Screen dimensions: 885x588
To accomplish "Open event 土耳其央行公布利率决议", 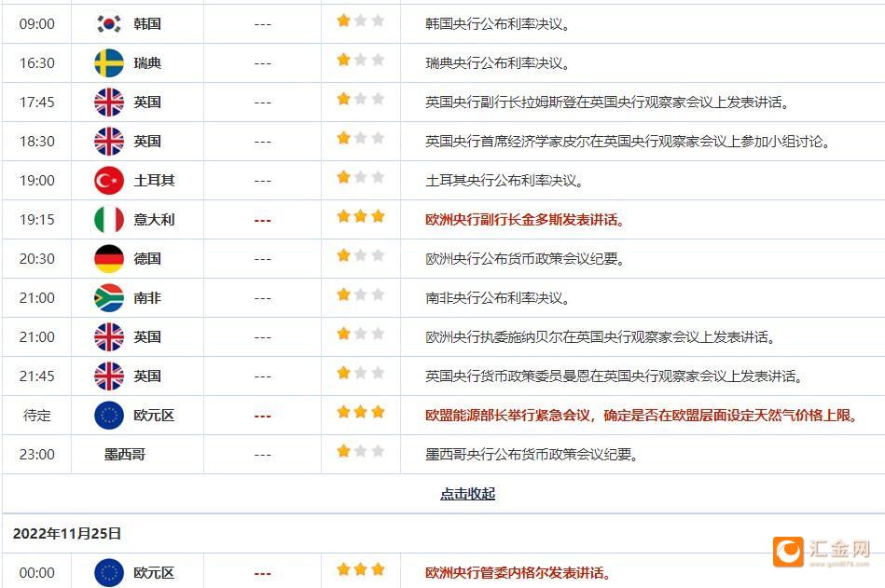I will coord(504,181).
